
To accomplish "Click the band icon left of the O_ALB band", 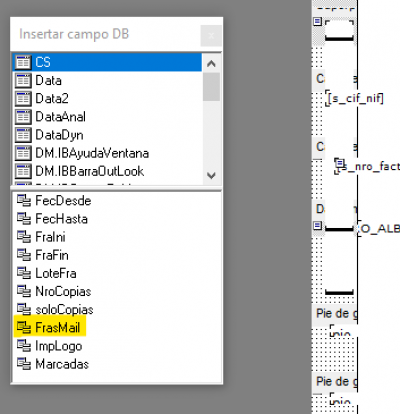I will tap(318, 226).
